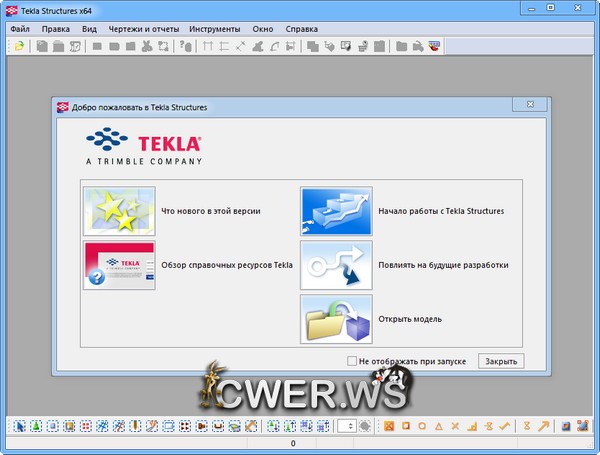Enable snap to nearest points checkmark icon
The height and width of the screenshot is (455, 600).
tap(505, 426)
